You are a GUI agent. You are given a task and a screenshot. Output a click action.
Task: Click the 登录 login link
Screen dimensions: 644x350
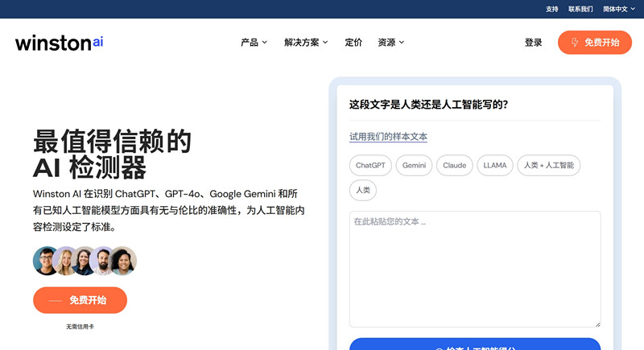pos(533,43)
